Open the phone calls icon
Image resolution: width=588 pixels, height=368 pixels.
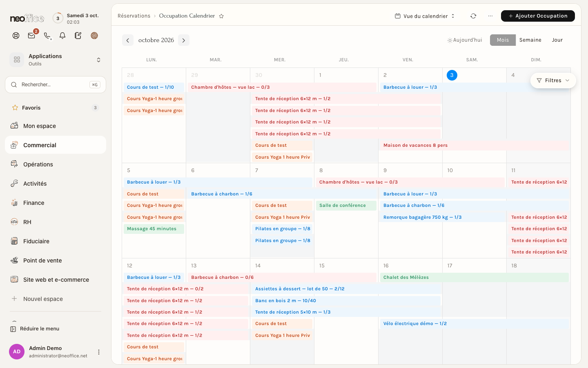coord(47,36)
